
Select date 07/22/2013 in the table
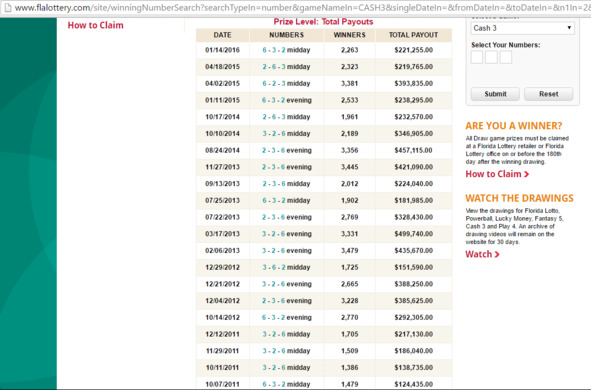222,217
